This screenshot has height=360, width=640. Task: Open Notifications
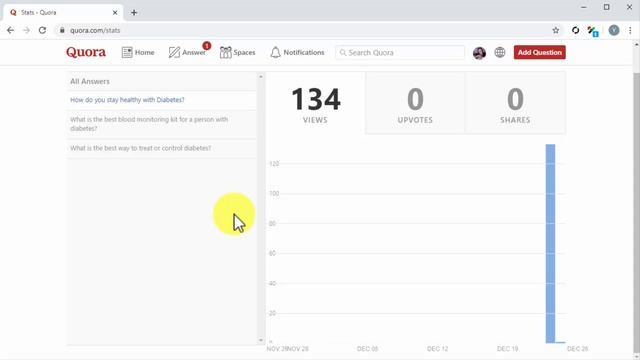click(297, 52)
